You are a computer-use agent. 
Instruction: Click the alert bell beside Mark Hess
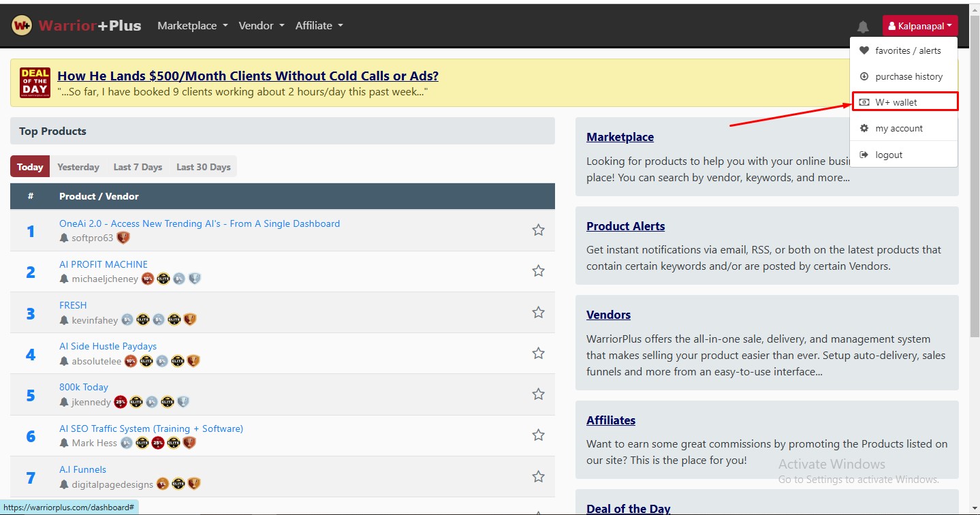click(64, 443)
